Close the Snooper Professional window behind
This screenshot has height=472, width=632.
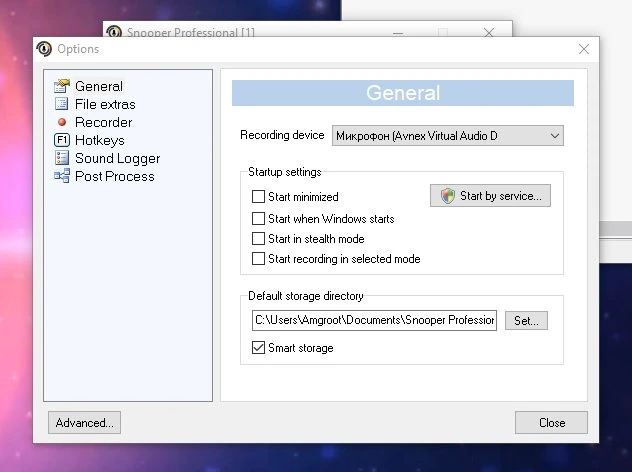click(x=489, y=32)
